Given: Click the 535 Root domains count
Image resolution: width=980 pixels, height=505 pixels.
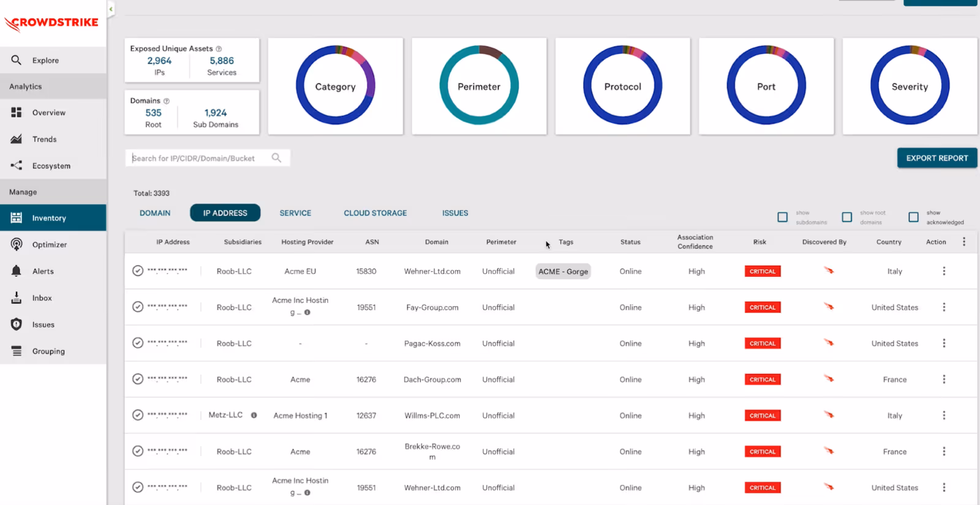Looking at the screenshot, I should [154, 113].
